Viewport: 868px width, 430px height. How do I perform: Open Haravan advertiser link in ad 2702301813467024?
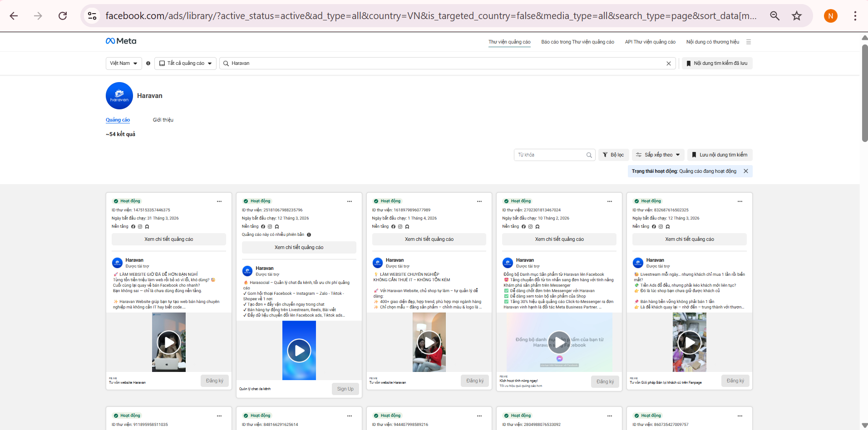coord(525,260)
